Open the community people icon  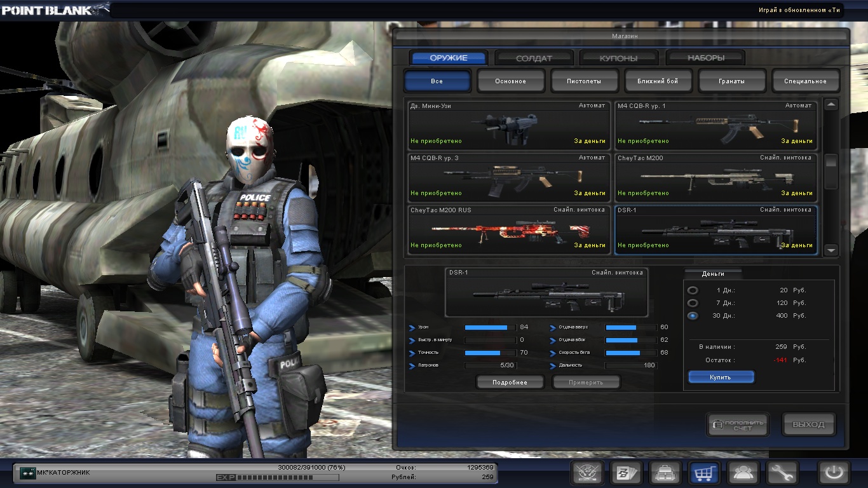click(743, 473)
